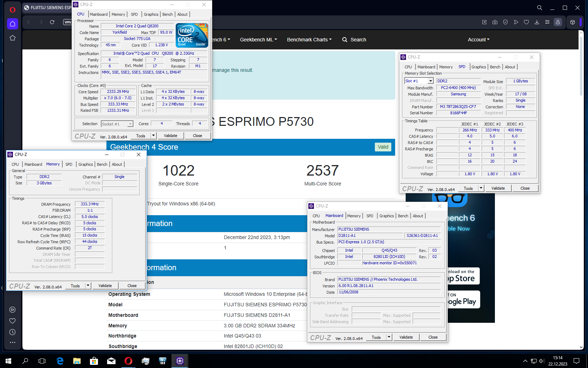Open the Pinboards heart in Opera sidebar
588x368 pixels.
coord(13,321)
